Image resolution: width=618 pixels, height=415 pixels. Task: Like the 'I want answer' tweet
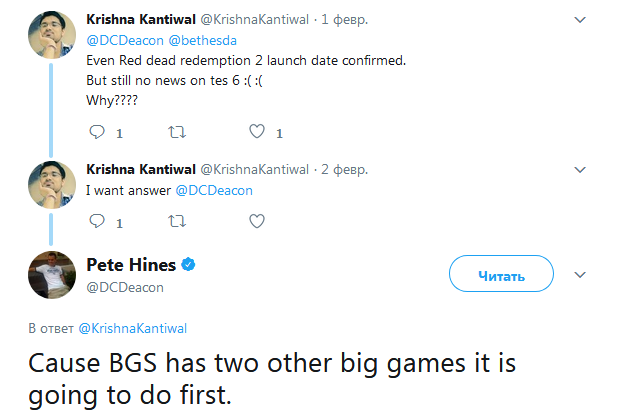point(257,221)
